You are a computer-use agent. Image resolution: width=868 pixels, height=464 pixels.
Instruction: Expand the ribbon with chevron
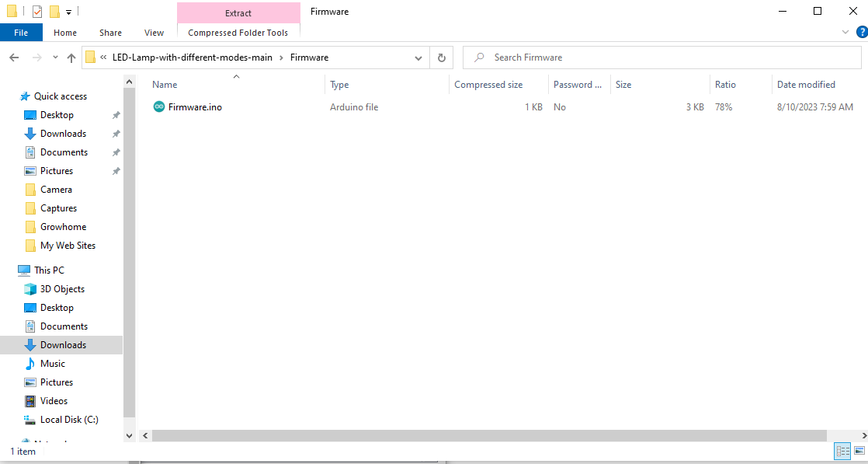click(x=845, y=32)
